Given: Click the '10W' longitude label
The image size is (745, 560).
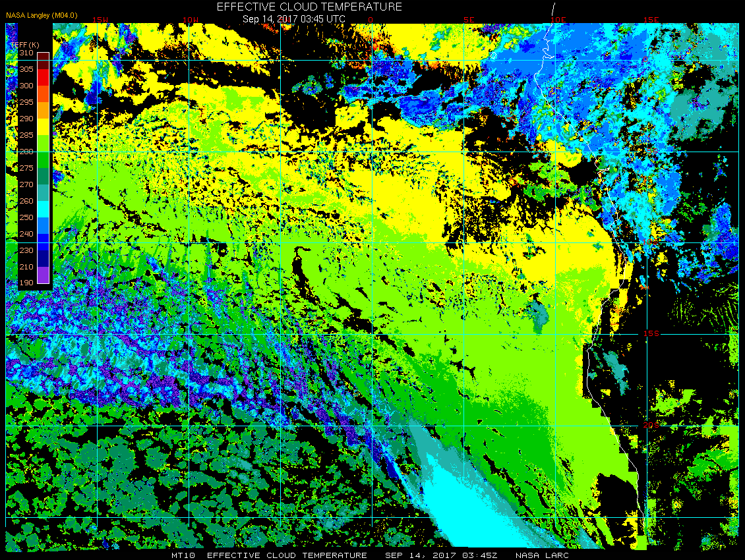Looking at the screenshot, I should tap(191, 20).
